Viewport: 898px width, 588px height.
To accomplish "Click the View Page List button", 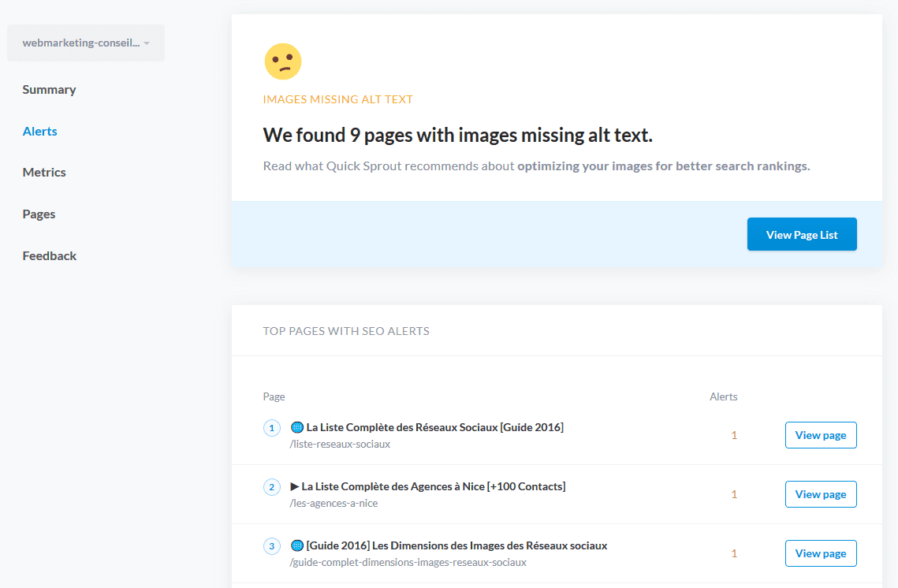I will (802, 234).
